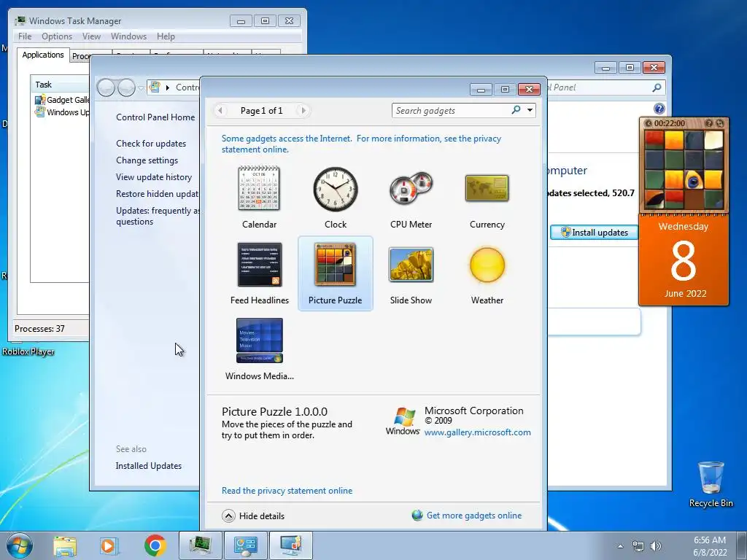Viewport: 747px width, 560px height.
Task: Show puzzle solution picture via question icon
Action: (709, 123)
